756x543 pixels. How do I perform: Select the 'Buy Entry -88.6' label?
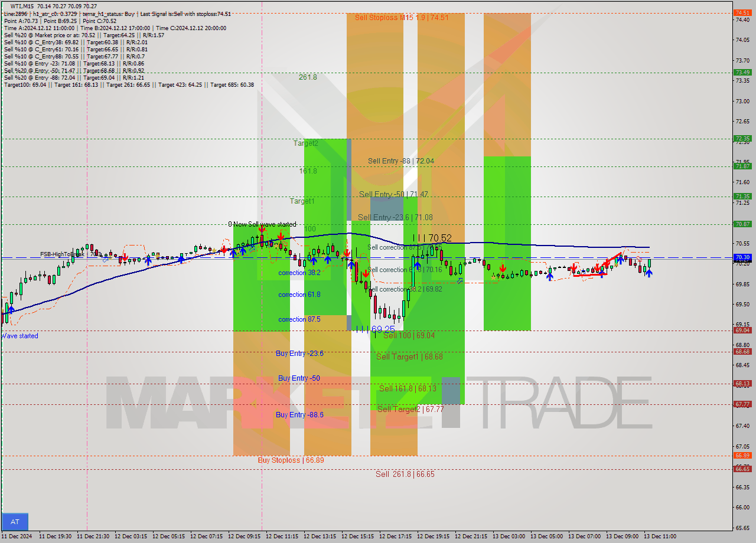[x=299, y=415]
